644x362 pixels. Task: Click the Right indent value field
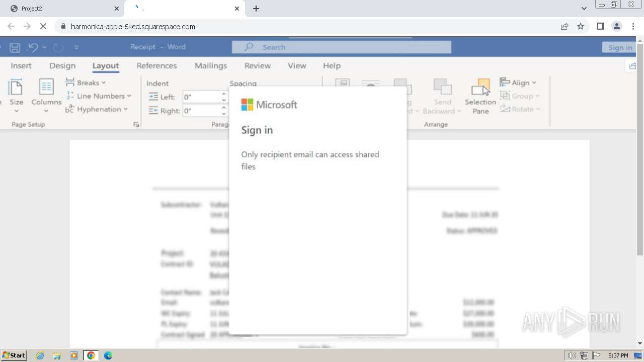(201, 111)
